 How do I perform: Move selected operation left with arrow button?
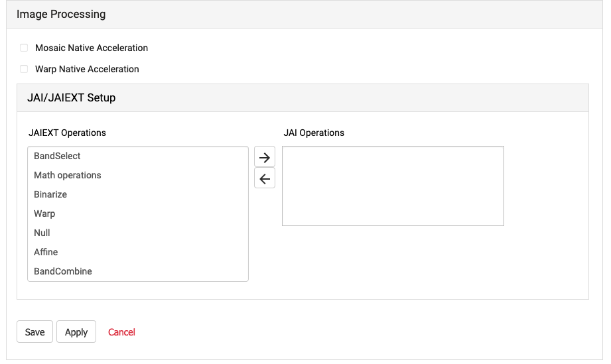[265, 178]
